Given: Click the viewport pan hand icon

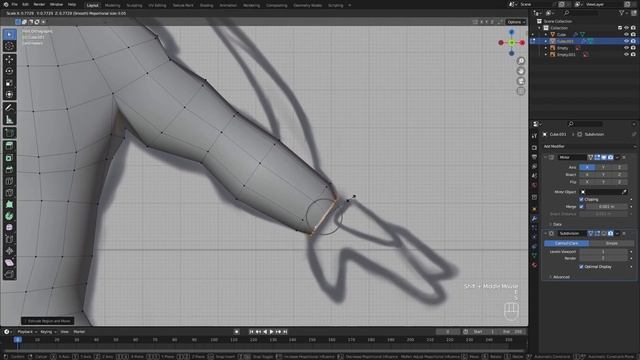Looking at the screenshot, I should coord(521,71).
